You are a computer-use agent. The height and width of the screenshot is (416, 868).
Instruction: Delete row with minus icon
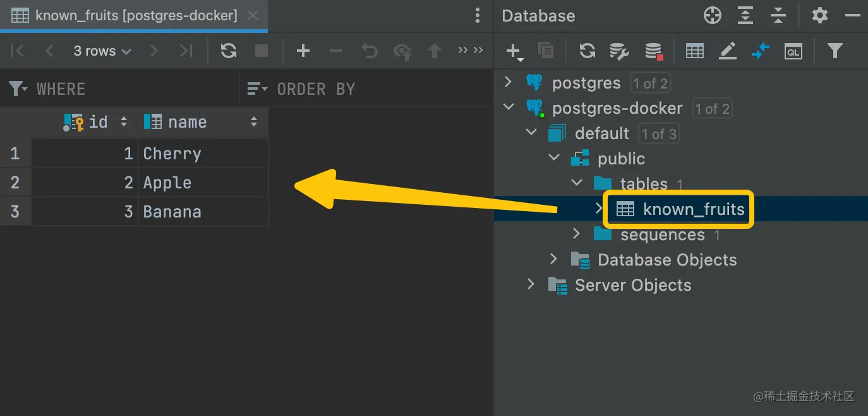pos(336,51)
